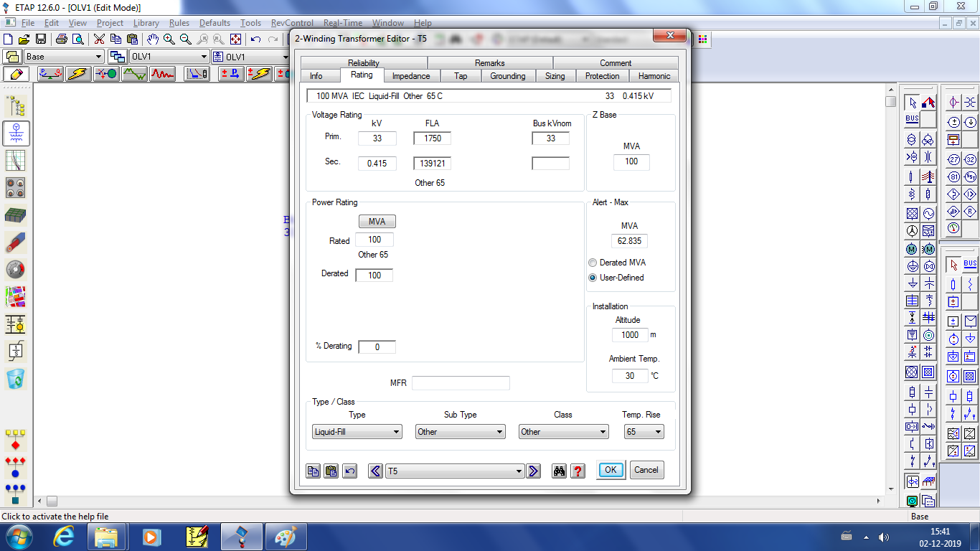The width and height of the screenshot is (980, 551).
Task: Select the Derated MVA radio button
Action: pos(593,263)
